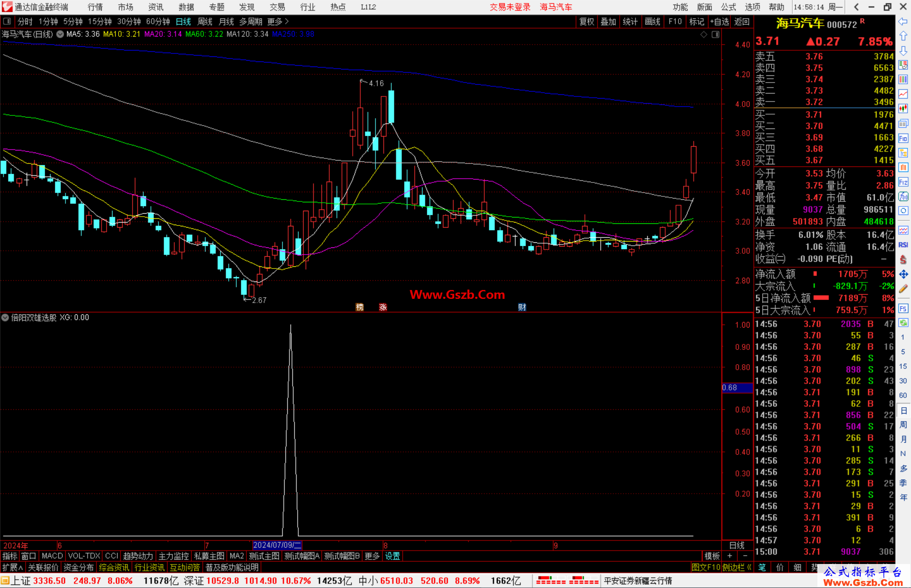Viewport: 911px width, 588px height.
Task: Click the 返回 return button
Action: (742, 21)
